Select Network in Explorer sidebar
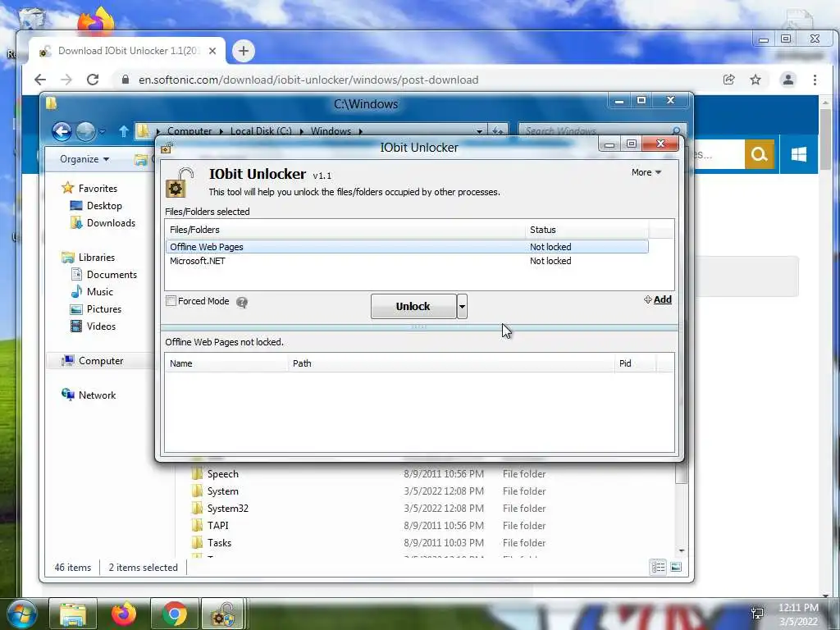Viewport: 840px width, 630px height. tap(89, 395)
